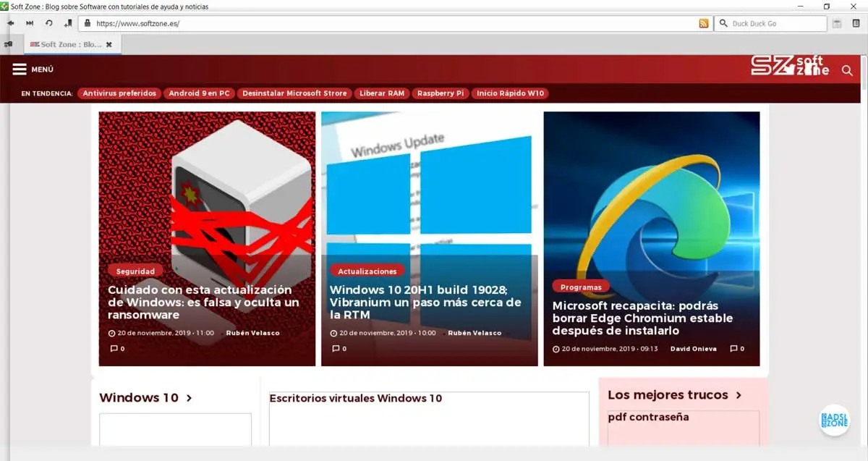Open the site search magnifier icon
This screenshot has height=461, width=868.
(x=847, y=70)
